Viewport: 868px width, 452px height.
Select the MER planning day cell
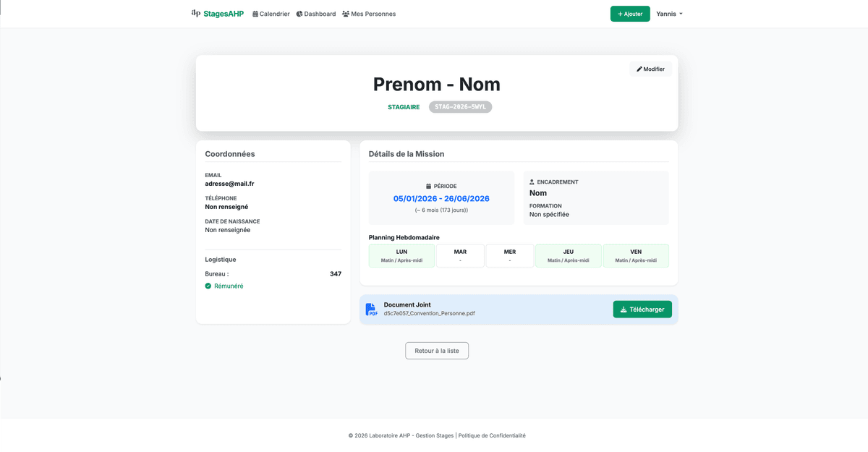click(x=510, y=256)
